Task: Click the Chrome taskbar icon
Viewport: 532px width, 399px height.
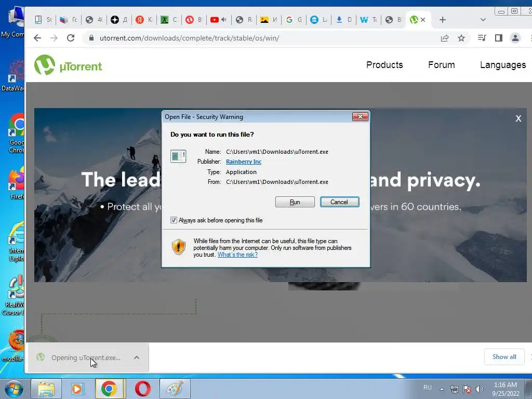Action: click(x=109, y=389)
